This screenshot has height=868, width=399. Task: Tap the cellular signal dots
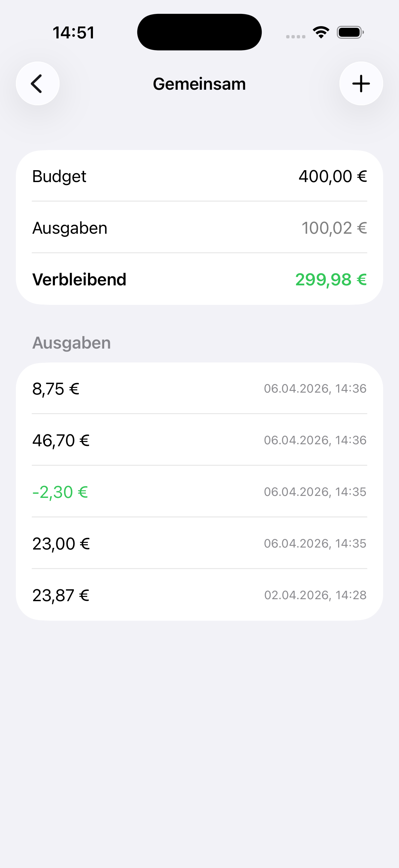[x=296, y=36]
